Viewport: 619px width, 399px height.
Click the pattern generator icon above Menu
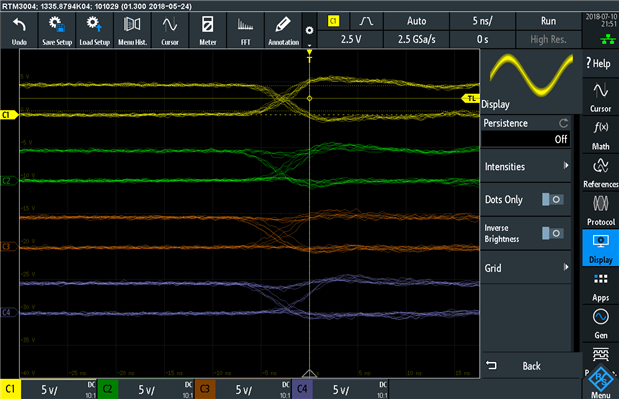tap(600, 354)
